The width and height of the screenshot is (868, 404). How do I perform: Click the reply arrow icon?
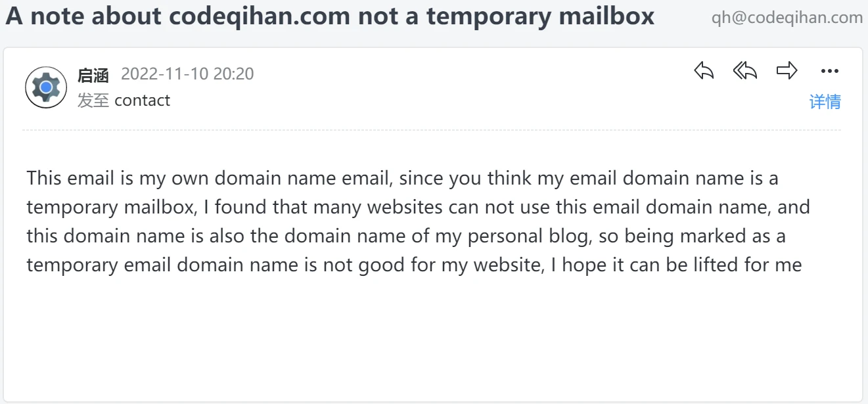click(704, 71)
